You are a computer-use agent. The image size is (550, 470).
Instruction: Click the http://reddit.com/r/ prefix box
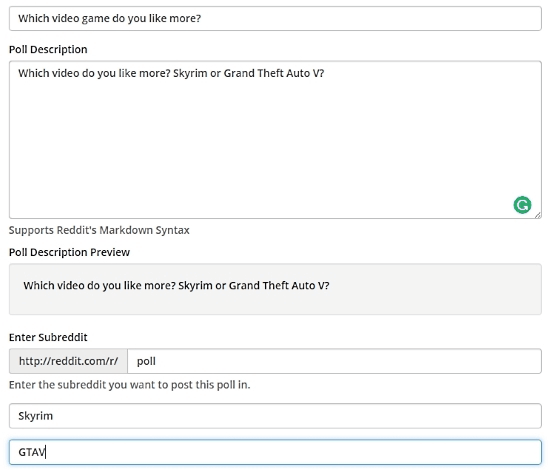tap(68, 361)
